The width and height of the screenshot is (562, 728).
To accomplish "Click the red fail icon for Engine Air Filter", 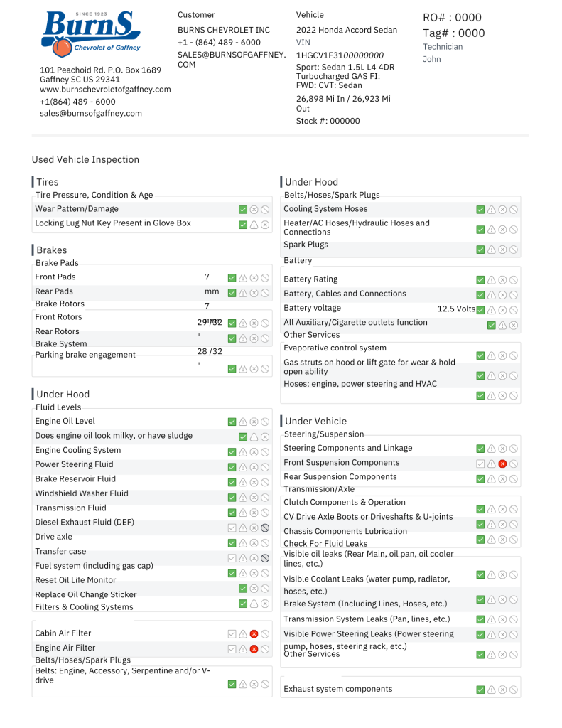I will tap(254, 648).
